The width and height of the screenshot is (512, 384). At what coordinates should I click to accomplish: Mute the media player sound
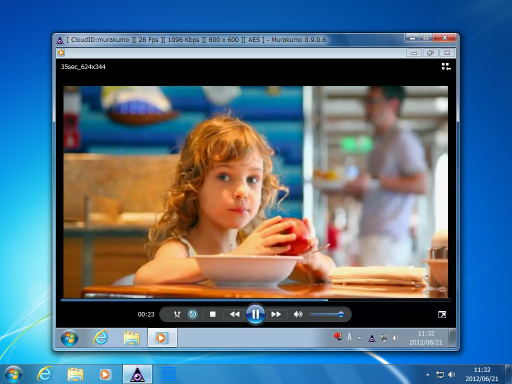coord(298,314)
